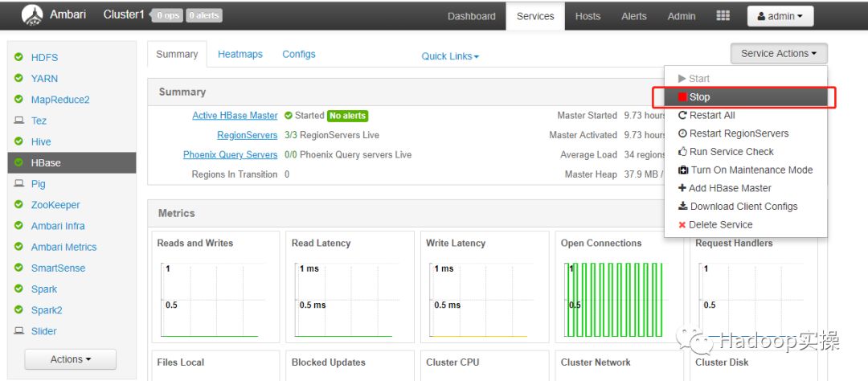868x381 pixels.
Task: Click the ZooKeeper green status icon
Action: click(18, 204)
